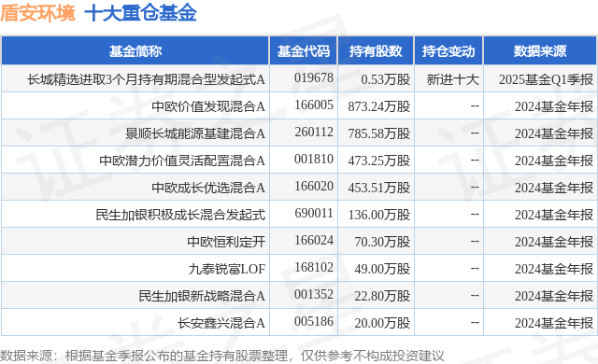
Task: Click fund code 019678
Action: coord(314,78)
